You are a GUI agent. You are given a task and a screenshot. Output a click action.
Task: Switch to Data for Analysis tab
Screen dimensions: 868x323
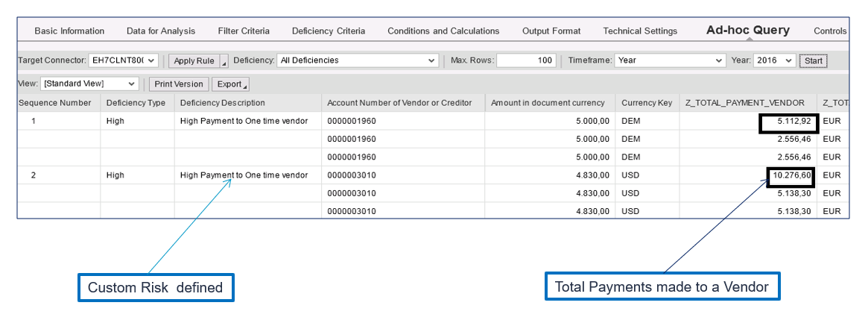click(x=161, y=31)
